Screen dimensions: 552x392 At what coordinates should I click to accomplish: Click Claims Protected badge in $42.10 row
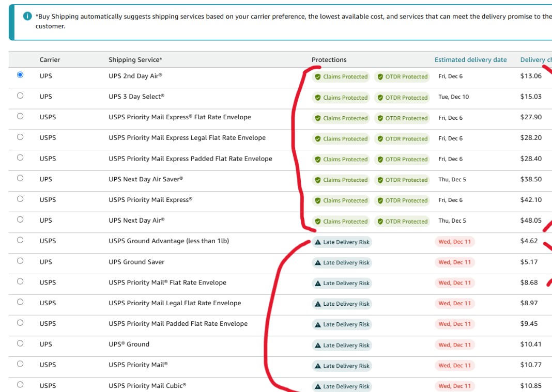tap(341, 200)
